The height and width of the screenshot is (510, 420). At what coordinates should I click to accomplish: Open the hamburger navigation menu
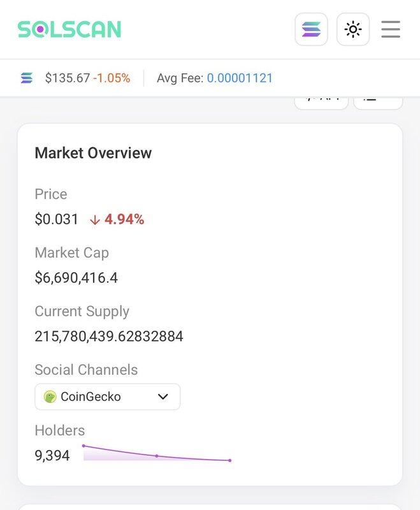point(391,29)
